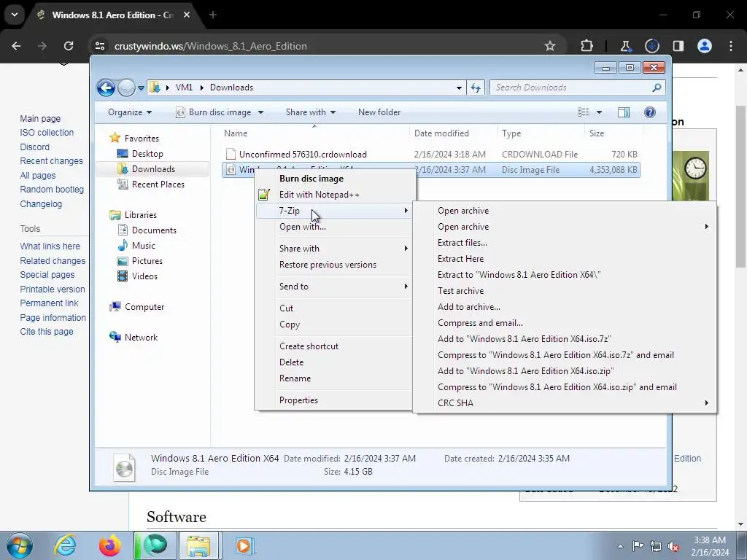747x560 pixels.
Task: Open Internet Explorer from the taskbar
Action: [65, 545]
